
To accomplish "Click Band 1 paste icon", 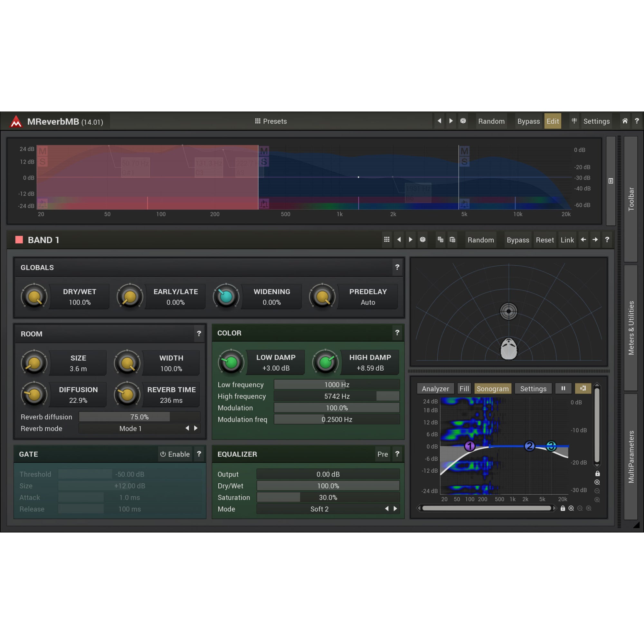I will coord(452,240).
